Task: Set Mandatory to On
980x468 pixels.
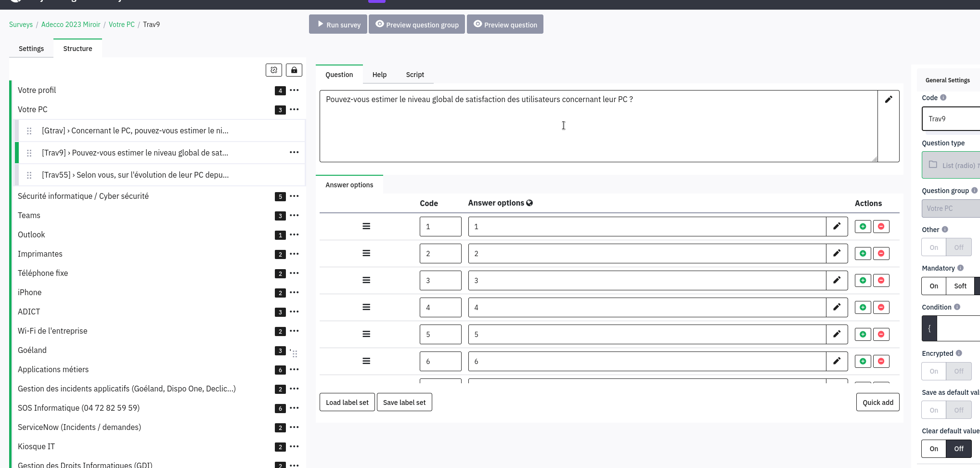Action: pos(934,286)
